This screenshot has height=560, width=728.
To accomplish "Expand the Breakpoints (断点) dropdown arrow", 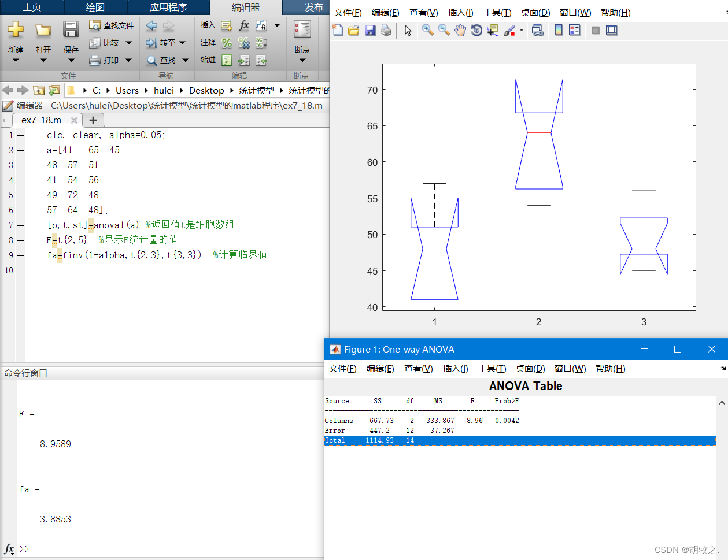I will 302,60.
